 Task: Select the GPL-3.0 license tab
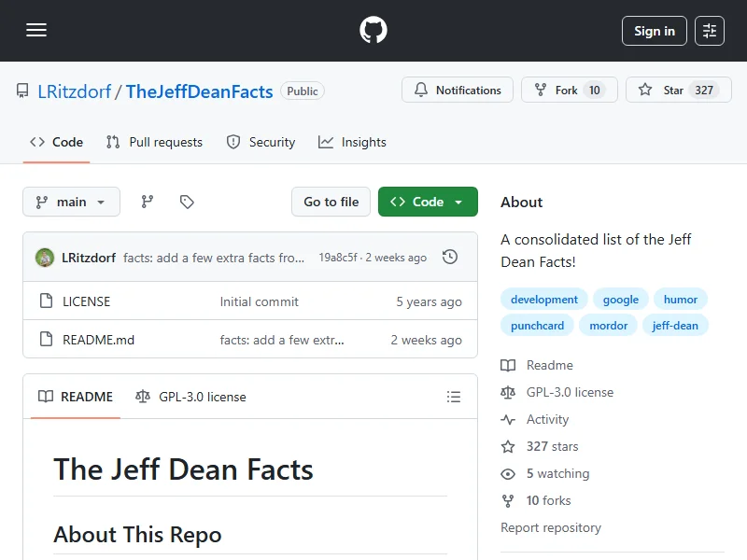tap(190, 397)
